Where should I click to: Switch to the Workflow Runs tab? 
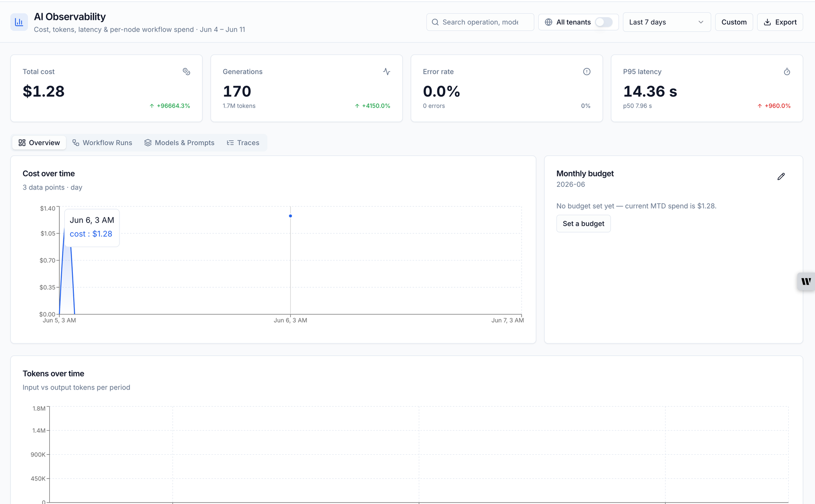pos(102,143)
